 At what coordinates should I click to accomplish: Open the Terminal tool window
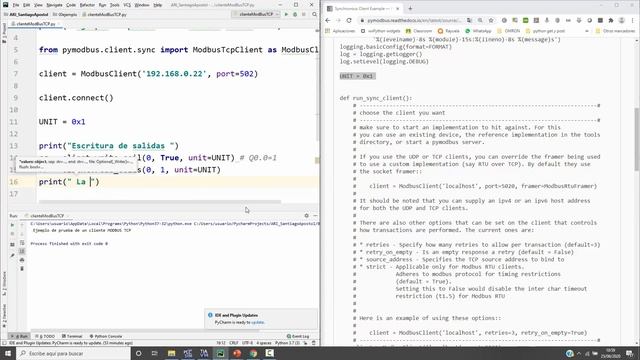click(72, 336)
